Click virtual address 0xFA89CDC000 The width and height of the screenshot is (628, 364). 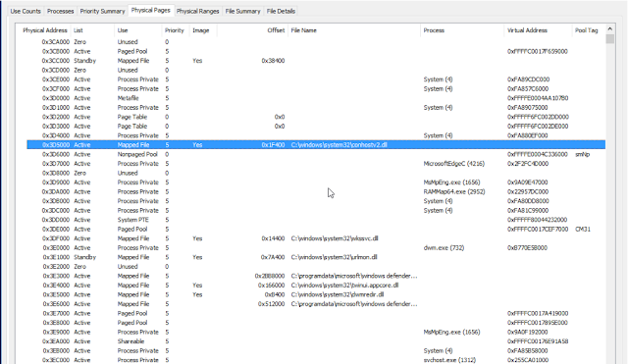click(528, 79)
